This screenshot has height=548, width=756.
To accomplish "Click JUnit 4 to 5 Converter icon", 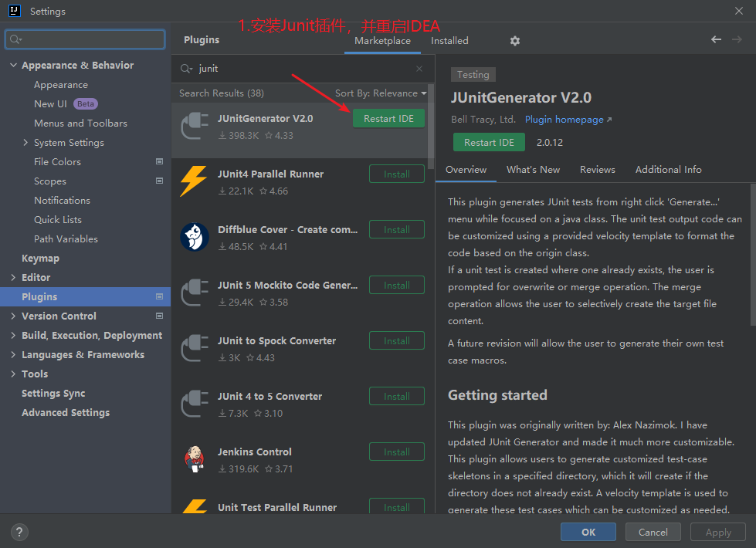I will point(195,404).
